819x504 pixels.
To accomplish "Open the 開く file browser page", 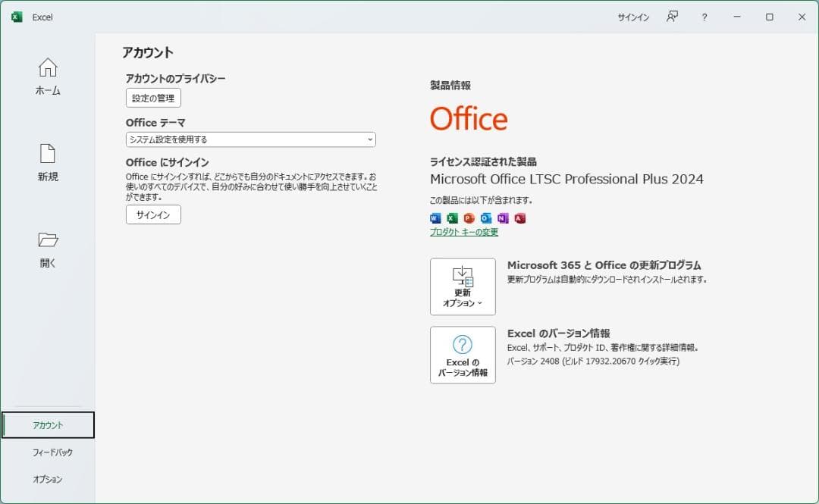I will click(x=48, y=249).
